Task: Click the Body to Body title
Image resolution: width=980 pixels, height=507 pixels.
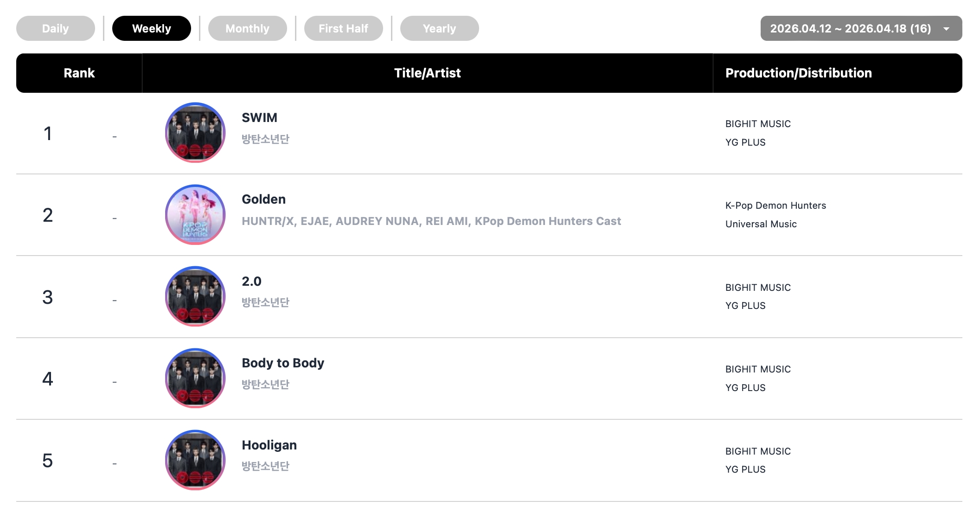Action: pos(283,363)
